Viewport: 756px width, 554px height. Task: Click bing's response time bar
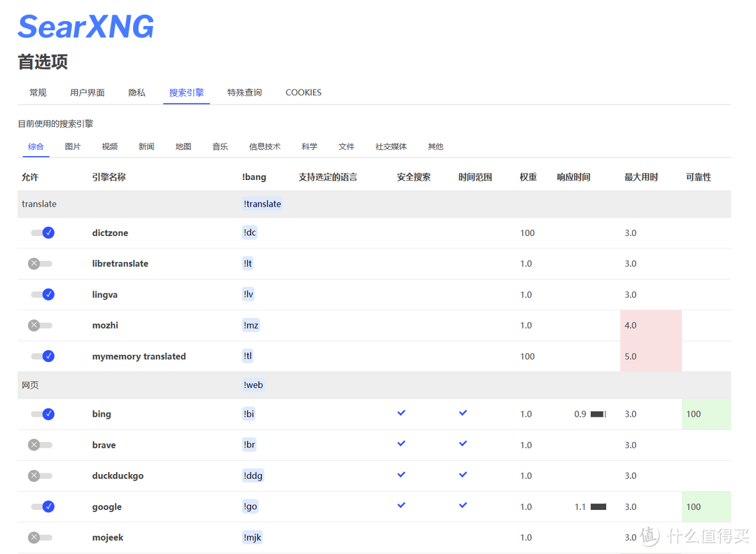tap(598, 414)
